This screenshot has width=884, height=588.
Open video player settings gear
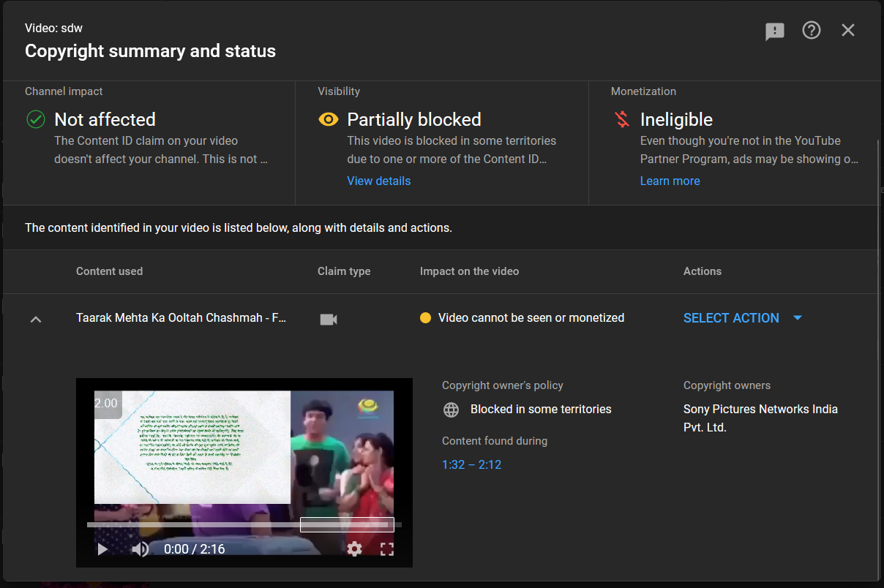pos(354,549)
